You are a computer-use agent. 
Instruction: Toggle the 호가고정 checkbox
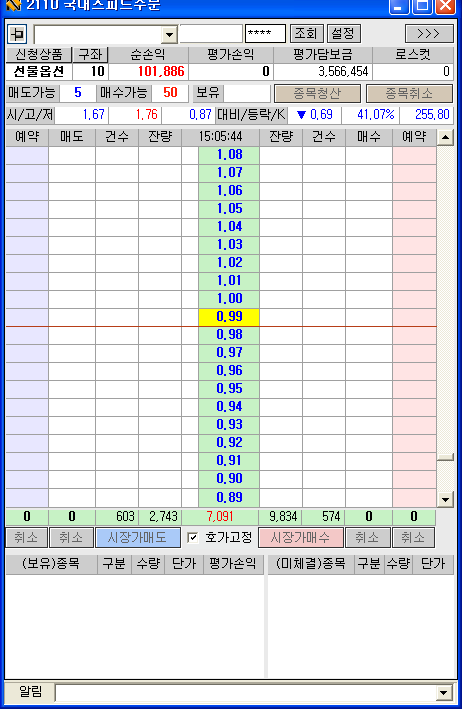pos(193,537)
